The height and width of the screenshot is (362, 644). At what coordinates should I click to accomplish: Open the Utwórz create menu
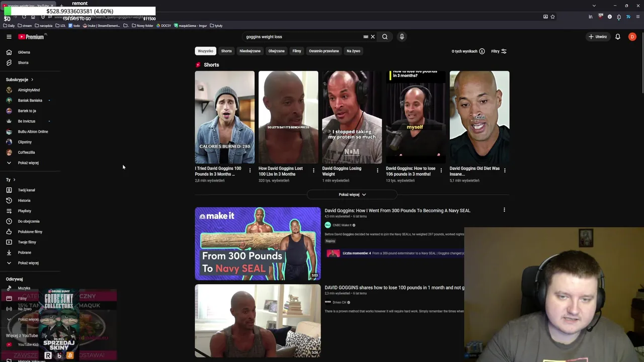(598, 37)
